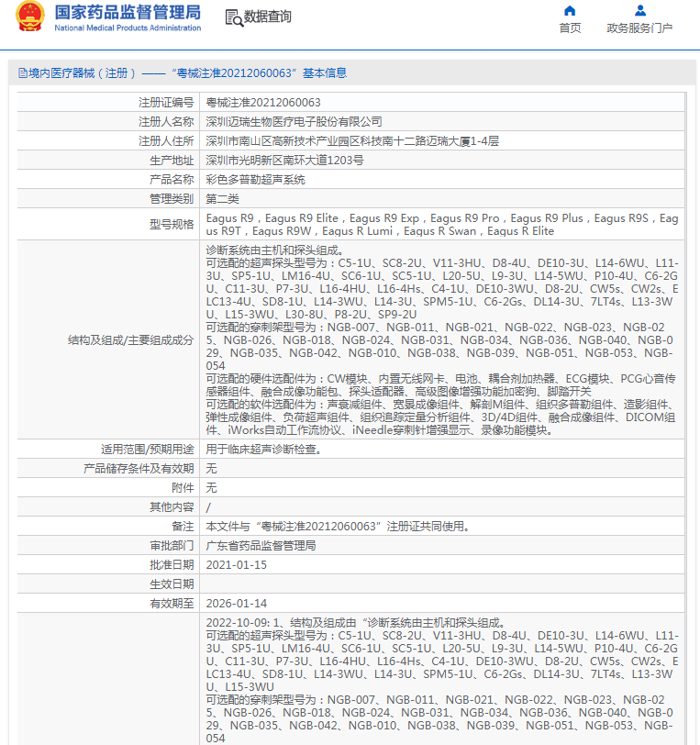
Task: Select the 批准日期 label cell
Action: click(x=108, y=565)
